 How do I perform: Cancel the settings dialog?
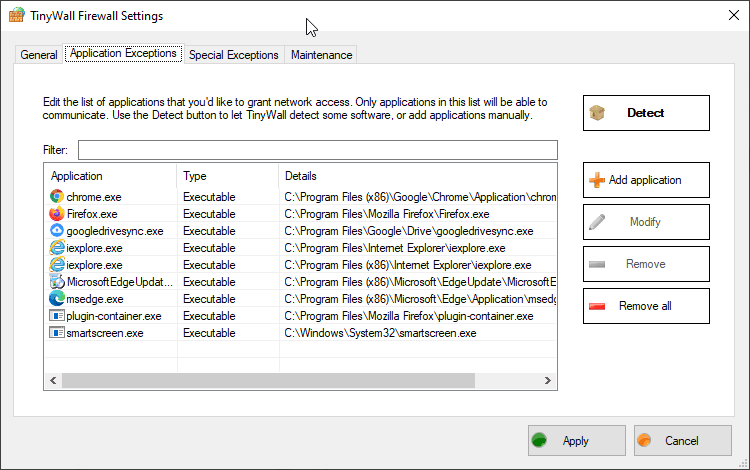pyautogui.click(x=681, y=440)
